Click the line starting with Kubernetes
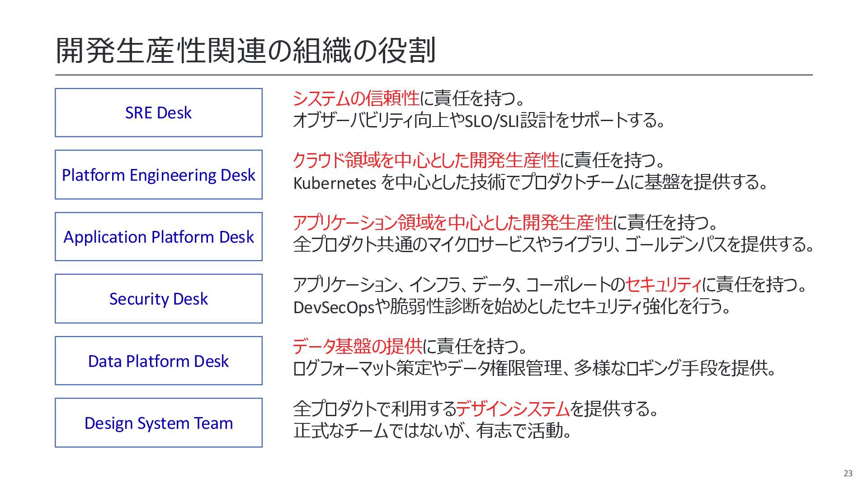The image size is (868, 488). tap(530, 183)
